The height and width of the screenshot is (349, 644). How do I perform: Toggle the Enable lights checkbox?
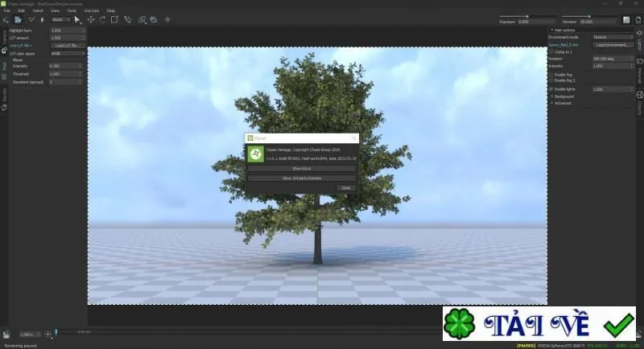tap(551, 89)
